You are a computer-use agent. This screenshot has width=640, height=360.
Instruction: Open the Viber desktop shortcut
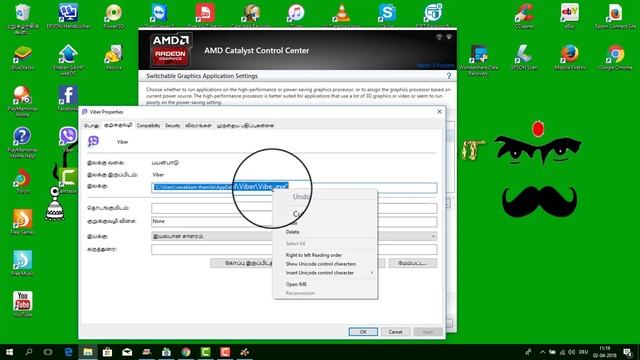(68, 139)
